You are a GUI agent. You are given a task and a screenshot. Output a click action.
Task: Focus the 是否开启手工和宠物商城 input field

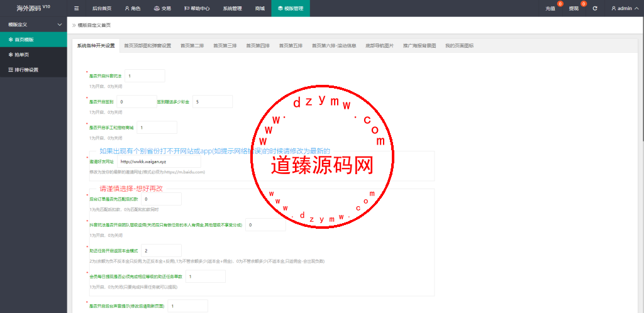(157, 128)
